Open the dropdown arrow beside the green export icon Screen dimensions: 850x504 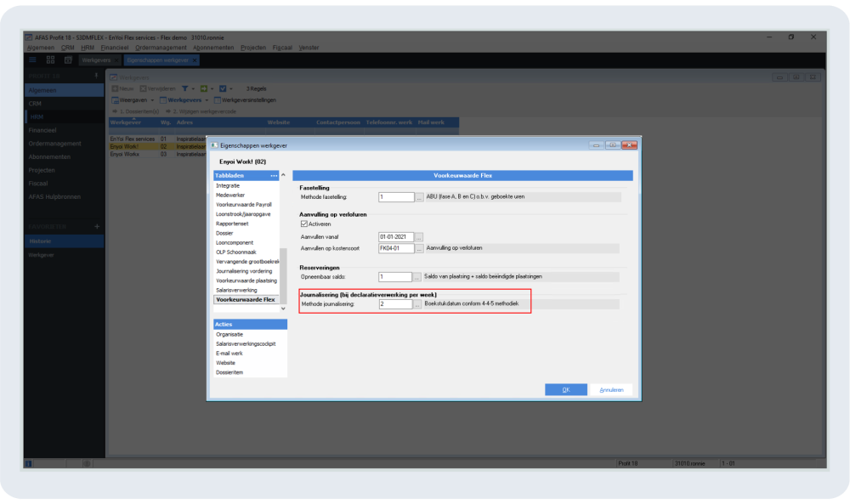click(x=212, y=89)
